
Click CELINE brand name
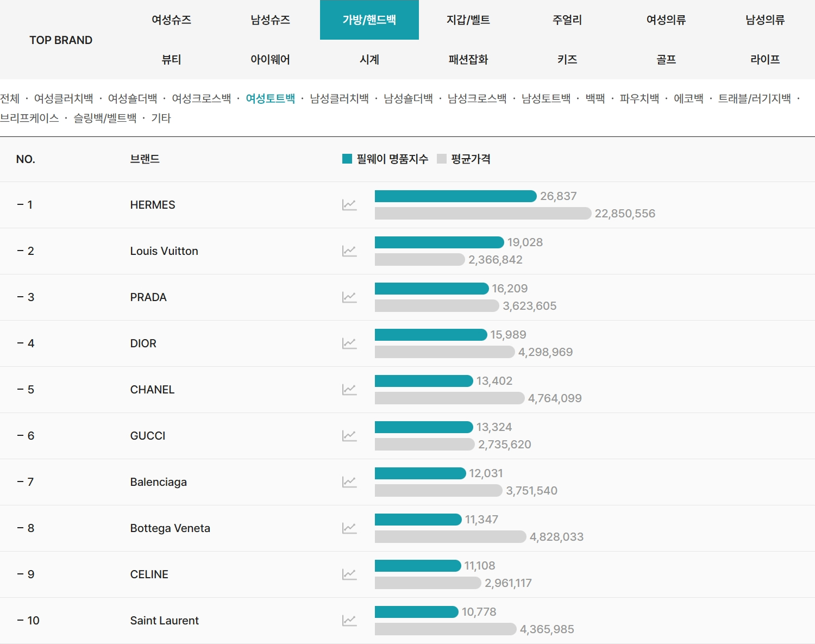coord(149,574)
